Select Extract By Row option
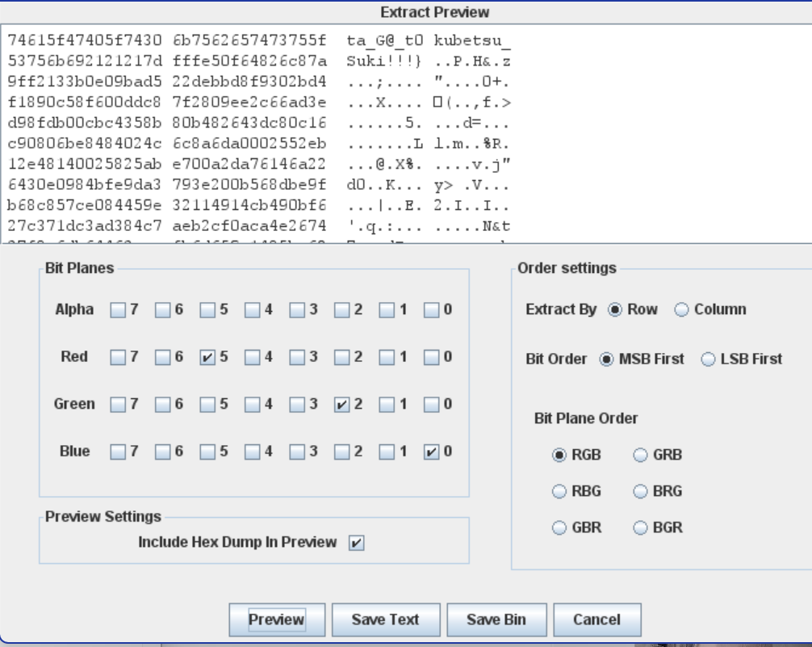Screen dimensions: 812x647 615,309
